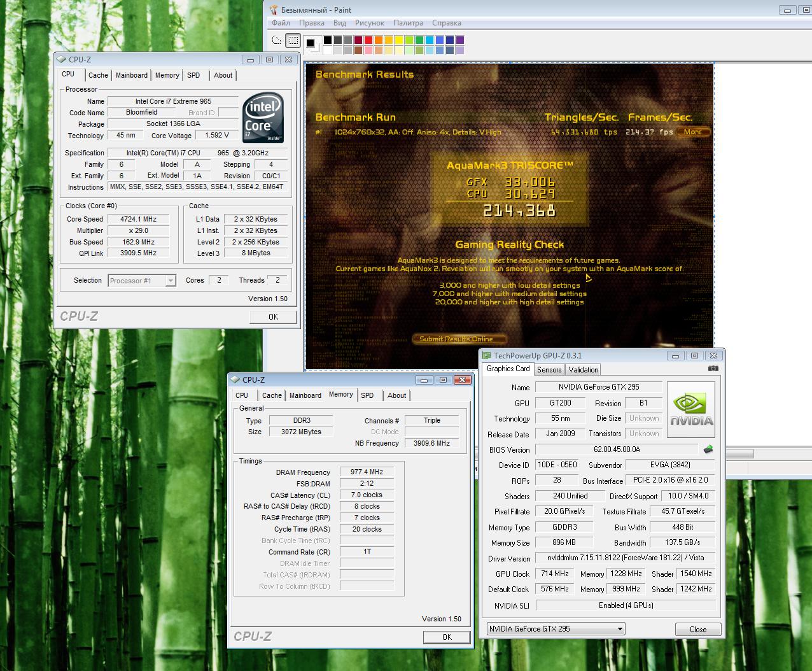This screenshot has height=671, width=812.
Task: Click the Core Voltage value 1.592 V
Action: point(217,136)
